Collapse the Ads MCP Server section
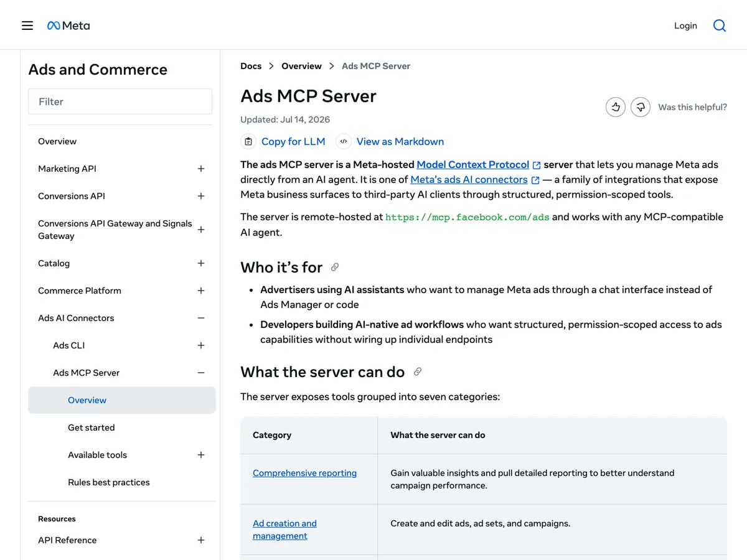Screen dimensions: 747x560 pos(201,373)
